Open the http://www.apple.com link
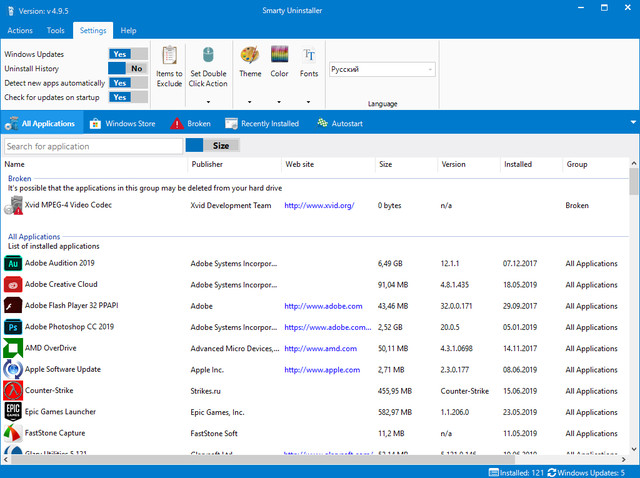 322,370
